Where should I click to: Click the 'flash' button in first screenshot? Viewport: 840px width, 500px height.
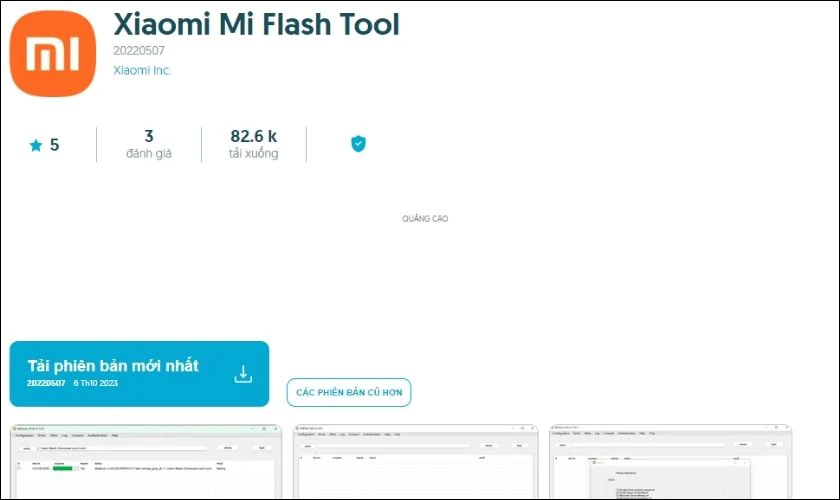point(262,447)
